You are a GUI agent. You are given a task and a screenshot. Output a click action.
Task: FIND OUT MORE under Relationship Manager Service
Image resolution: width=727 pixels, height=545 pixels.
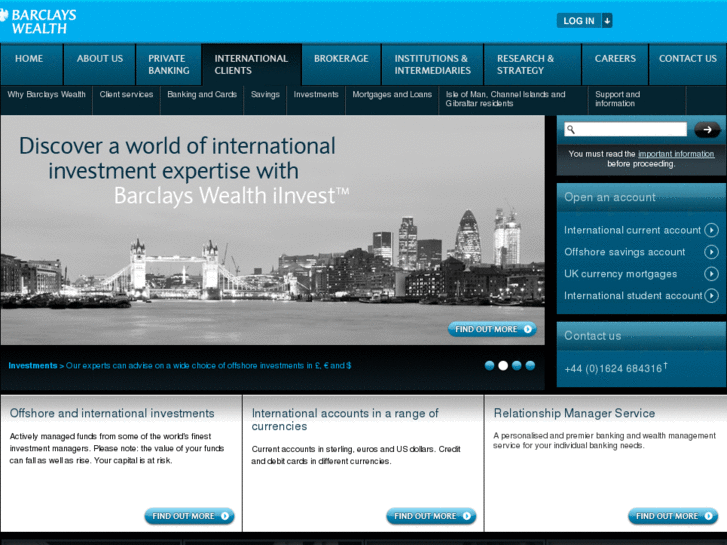(x=673, y=516)
